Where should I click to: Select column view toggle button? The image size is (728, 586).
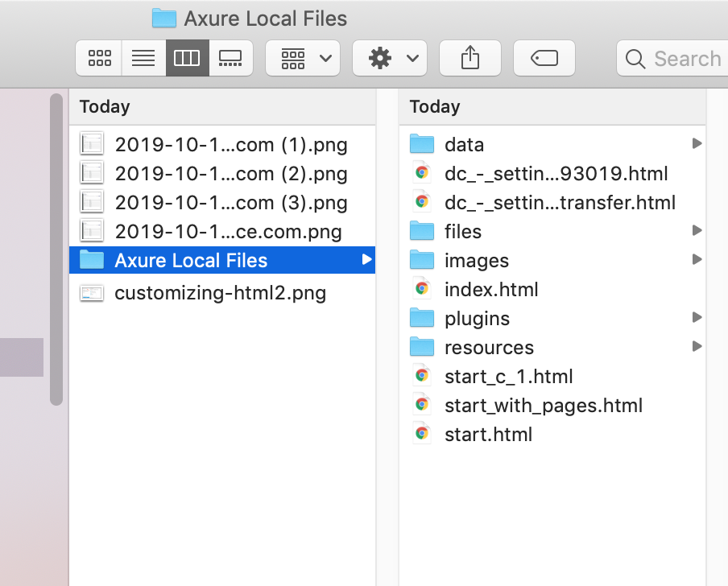(187, 58)
